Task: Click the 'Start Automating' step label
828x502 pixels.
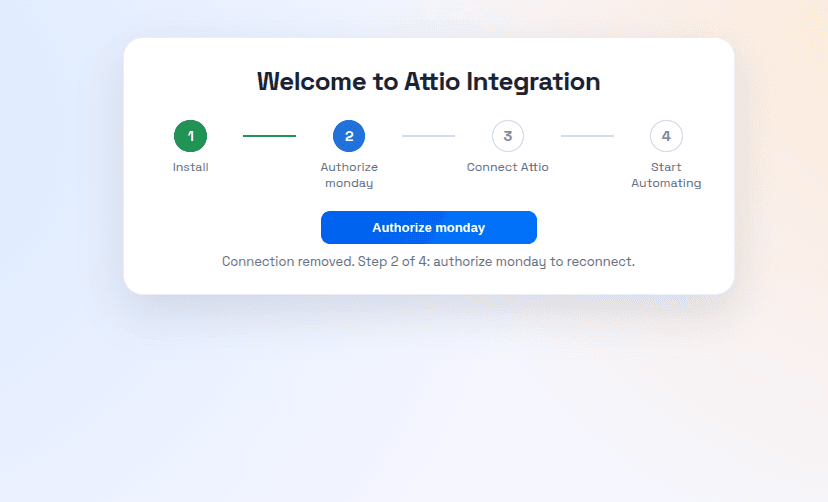Action: [666, 175]
